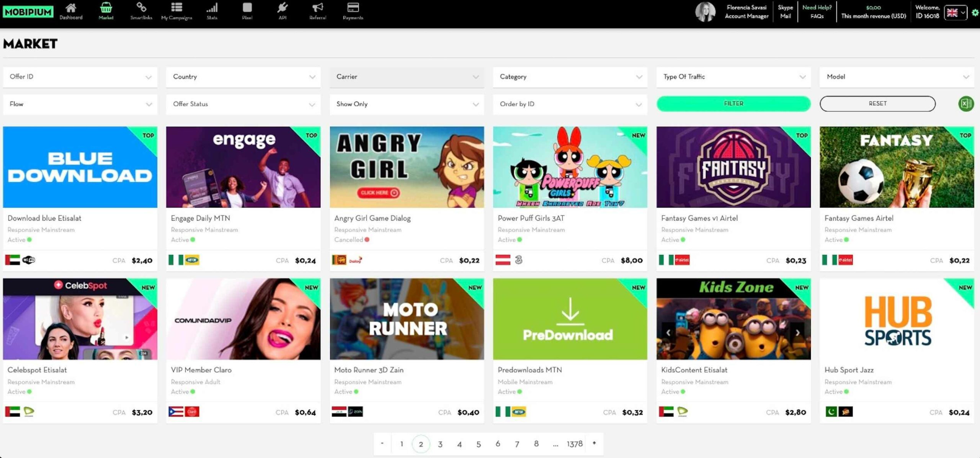Screen dimensions: 980x458
Task: Click Pakistan flag on Hub Sport Jazz
Action: (831, 412)
